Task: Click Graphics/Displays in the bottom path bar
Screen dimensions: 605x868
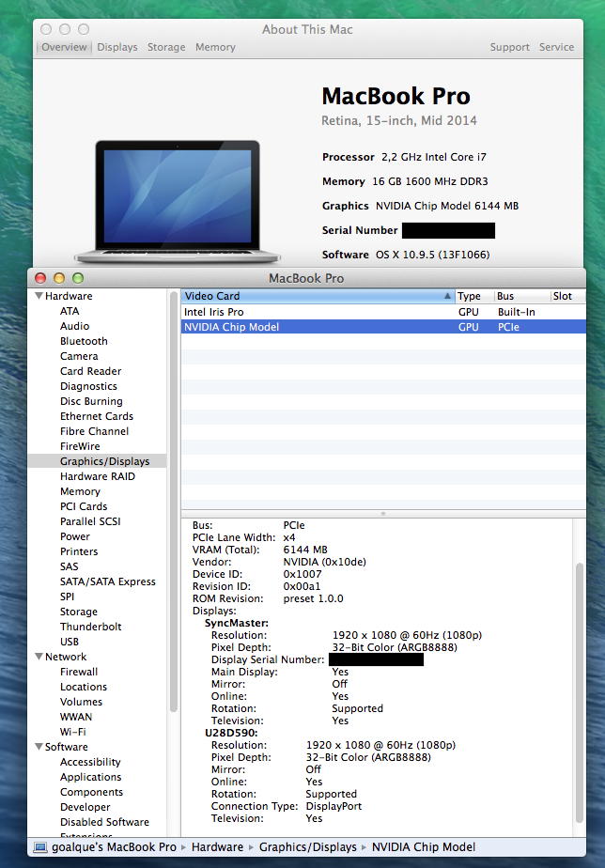Action: point(308,847)
